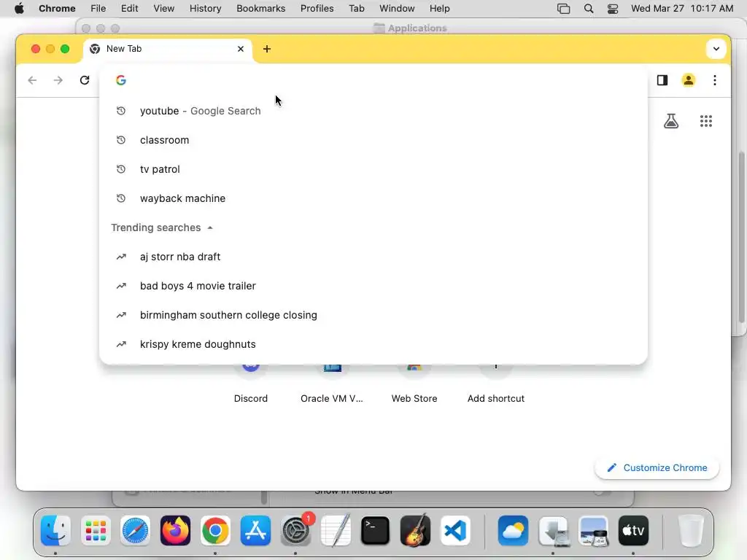The height and width of the screenshot is (560, 747).
Task: Click the Chrome icon in the Dock
Action: click(215, 531)
